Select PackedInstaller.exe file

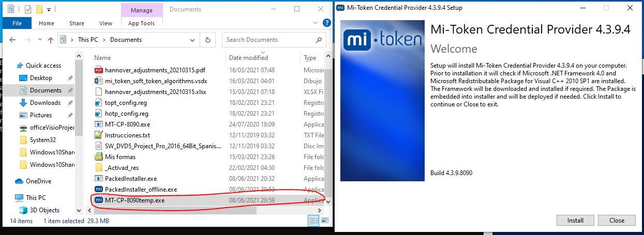coord(130,179)
